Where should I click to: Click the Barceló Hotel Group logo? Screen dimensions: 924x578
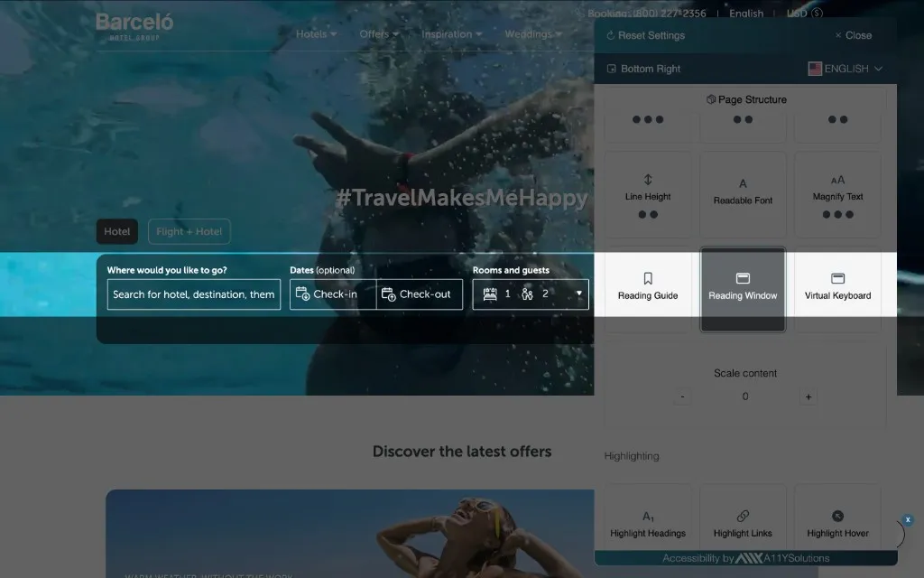click(134, 26)
